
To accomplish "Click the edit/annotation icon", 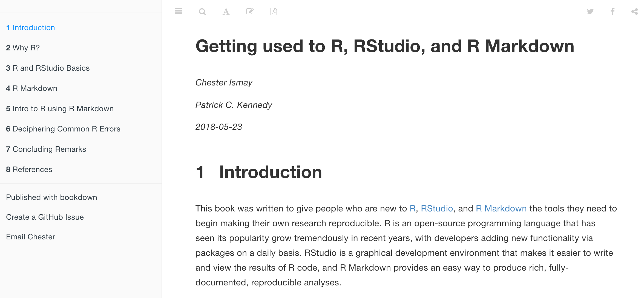I will (250, 12).
